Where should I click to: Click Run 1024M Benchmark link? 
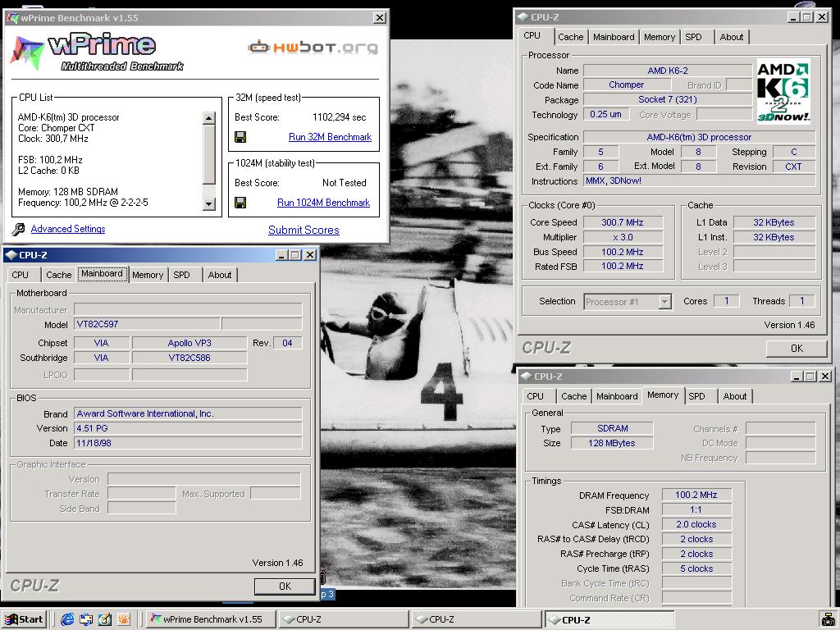323,203
